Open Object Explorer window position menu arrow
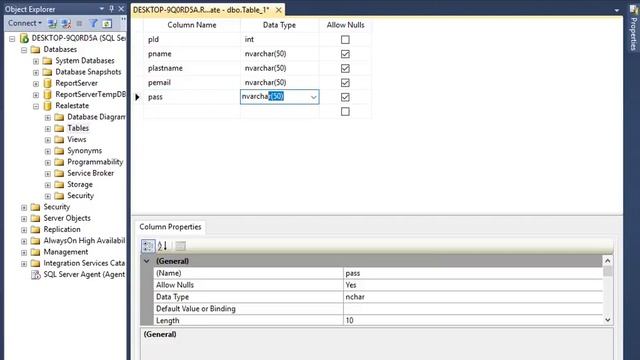 point(102,9)
